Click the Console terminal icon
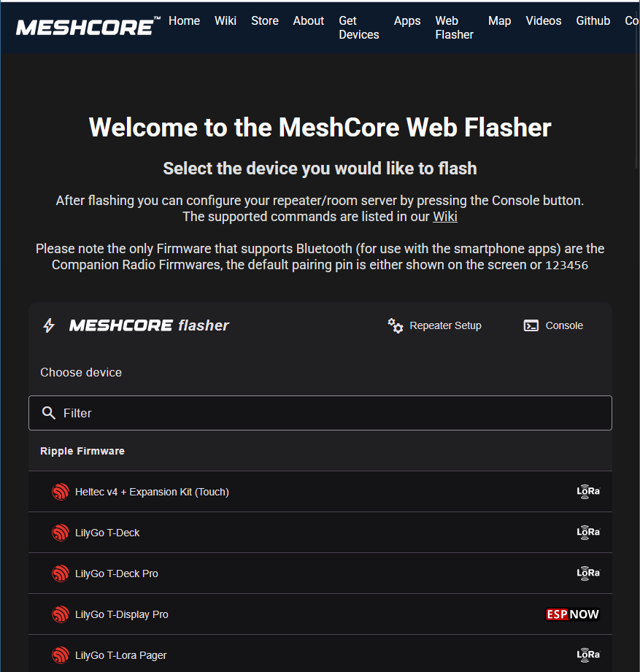 click(531, 325)
